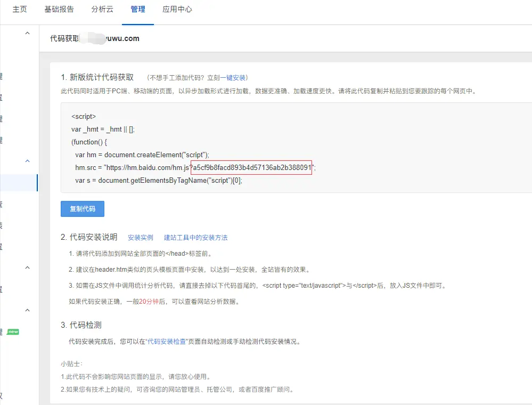532x405 pixels.
Task: Click the tip mentioning 百度推广顾问
Action: [177, 390]
